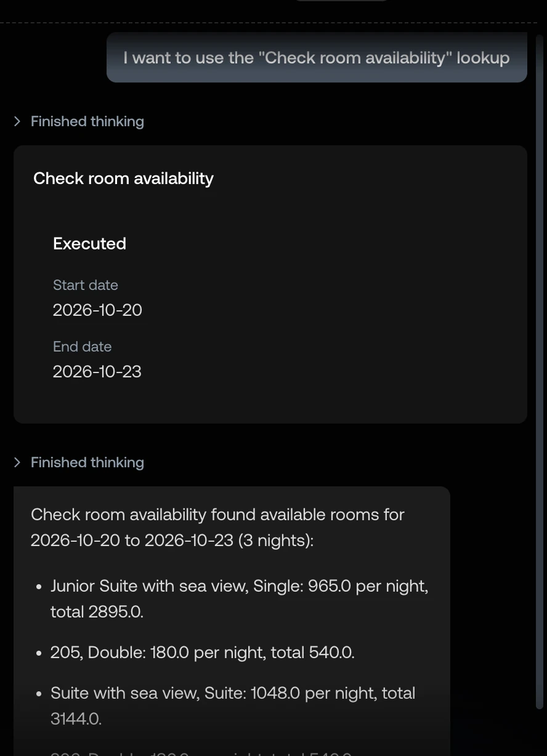This screenshot has width=547, height=756.
Task: Select the end date value 2026-10-23
Action: coord(97,372)
